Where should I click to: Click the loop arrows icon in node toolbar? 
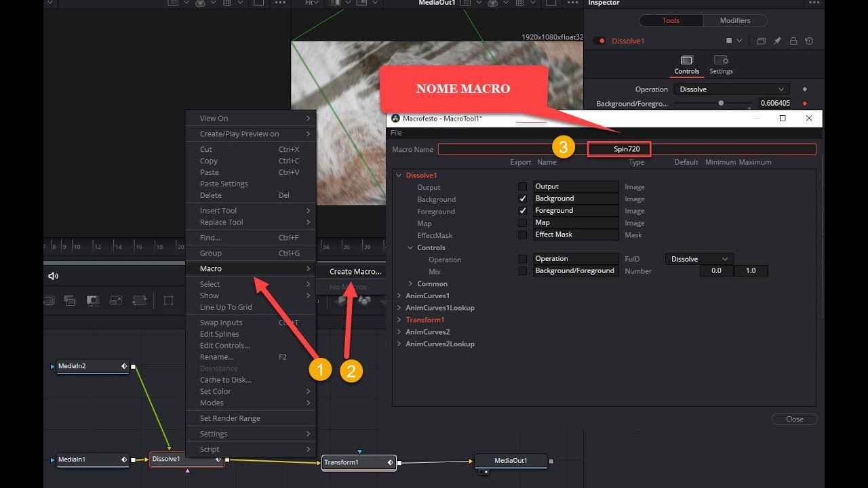click(x=140, y=300)
